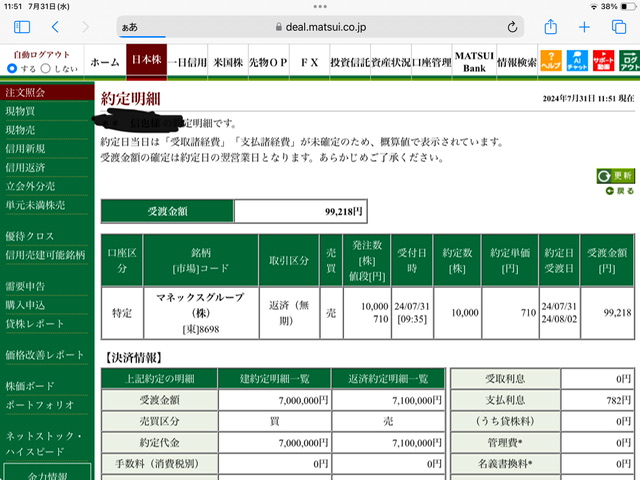Select auto logout しない radio button
The height and width of the screenshot is (480, 640).
[x=46, y=69]
